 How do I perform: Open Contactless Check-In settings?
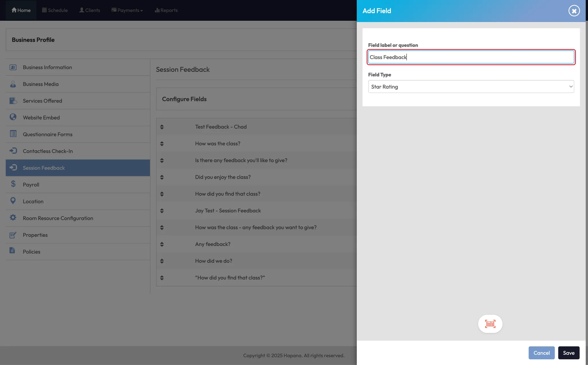coord(48,151)
